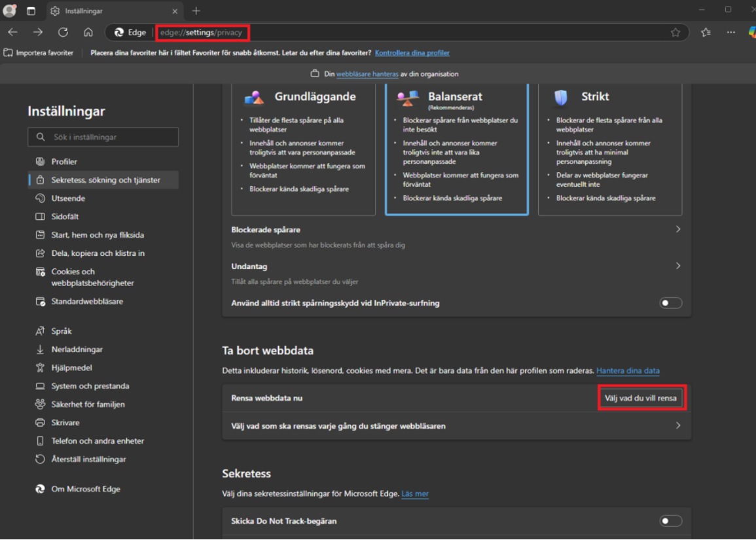Viewport: 756px width, 540px height.
Task: Open Utseende settings
Action: click(103, 198)
